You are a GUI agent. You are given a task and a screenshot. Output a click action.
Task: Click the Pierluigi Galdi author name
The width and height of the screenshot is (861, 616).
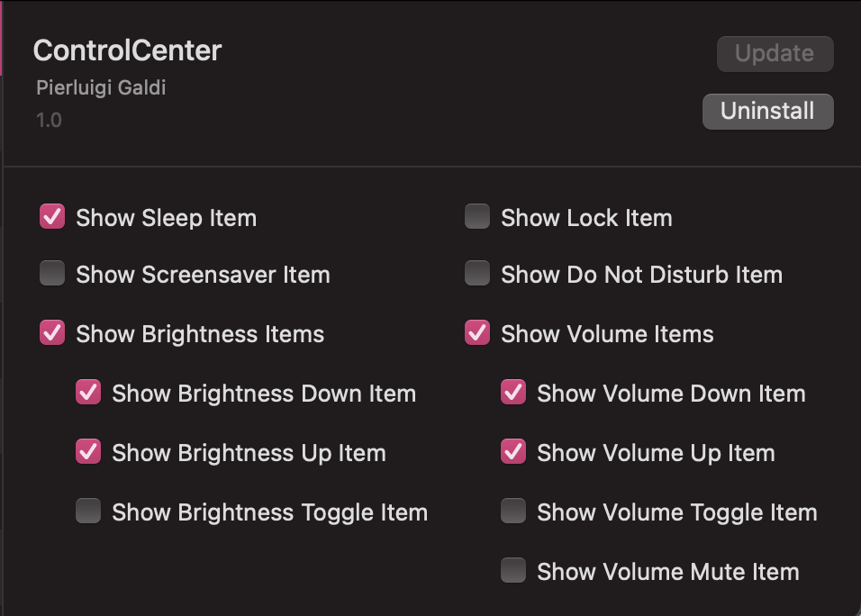coord(101,88)
